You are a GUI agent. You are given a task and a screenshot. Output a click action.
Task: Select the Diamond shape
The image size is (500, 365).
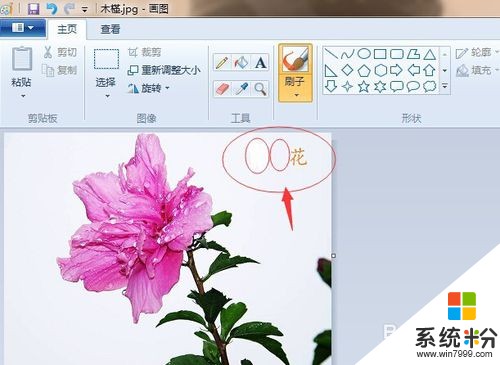pyautogui.click(x=347, y=70)
